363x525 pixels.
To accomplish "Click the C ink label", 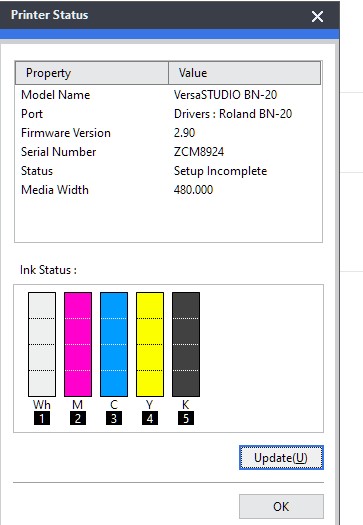I will 114,405.
